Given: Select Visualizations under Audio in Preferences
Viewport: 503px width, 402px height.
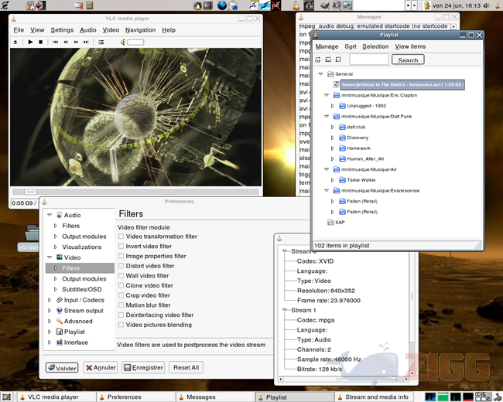Looking at the screenshot, I should tap(82, 247).
